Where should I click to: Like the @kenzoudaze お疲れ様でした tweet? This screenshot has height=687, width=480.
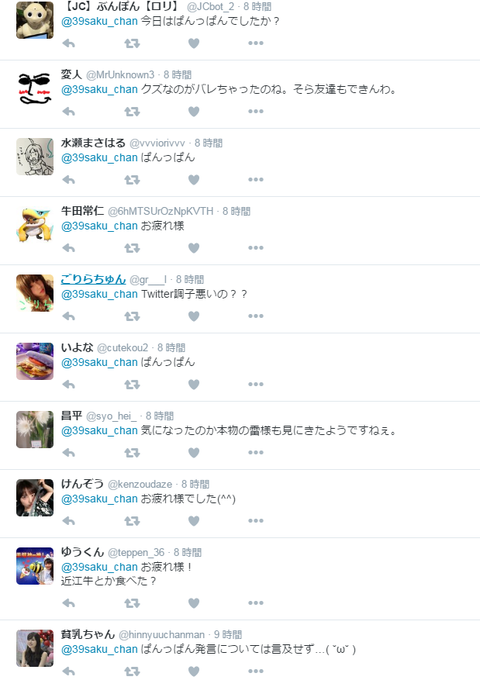(194, 521)
